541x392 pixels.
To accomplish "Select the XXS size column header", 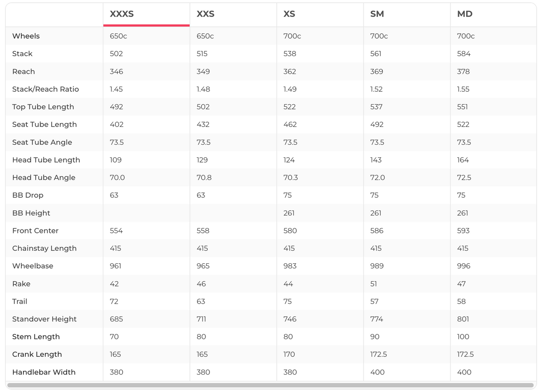I will tap(205, 14).
